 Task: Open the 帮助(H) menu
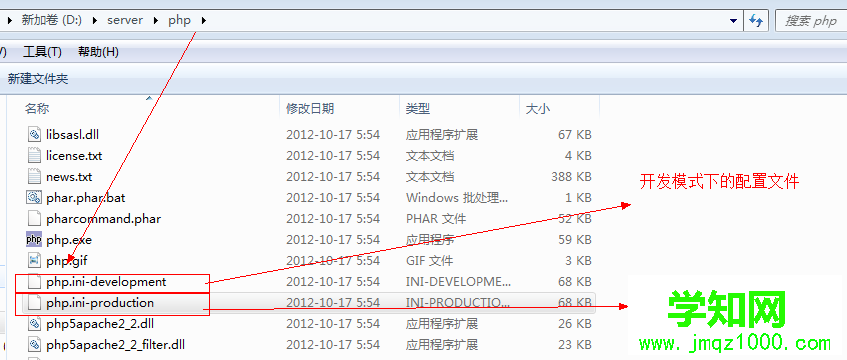[98, 52]
